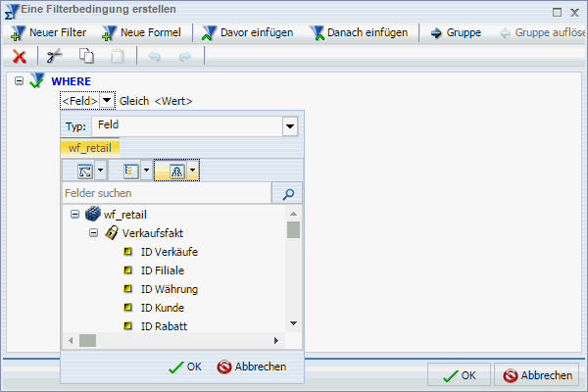This screenshot has width=588, height=392.
Task: Select the ID Währung field
Action: pos(170,289)
